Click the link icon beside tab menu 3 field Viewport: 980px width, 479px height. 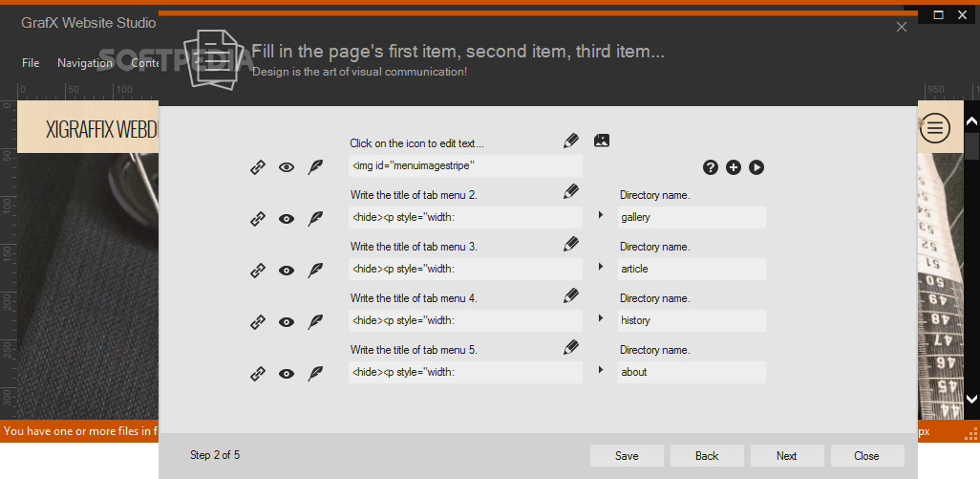coord(258,271)
